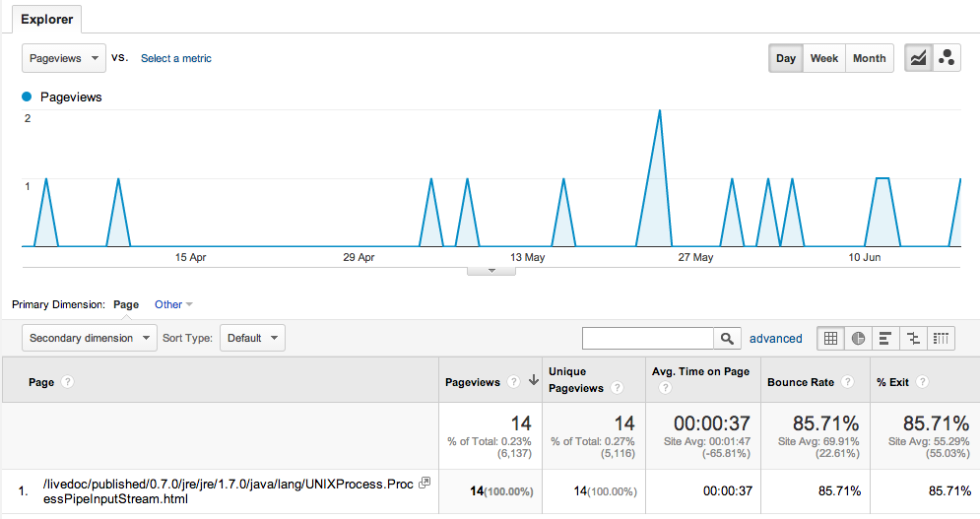This screenshot has width=980, height=519.
Task: Switch to motion chart view
Action: click(947, 58)
